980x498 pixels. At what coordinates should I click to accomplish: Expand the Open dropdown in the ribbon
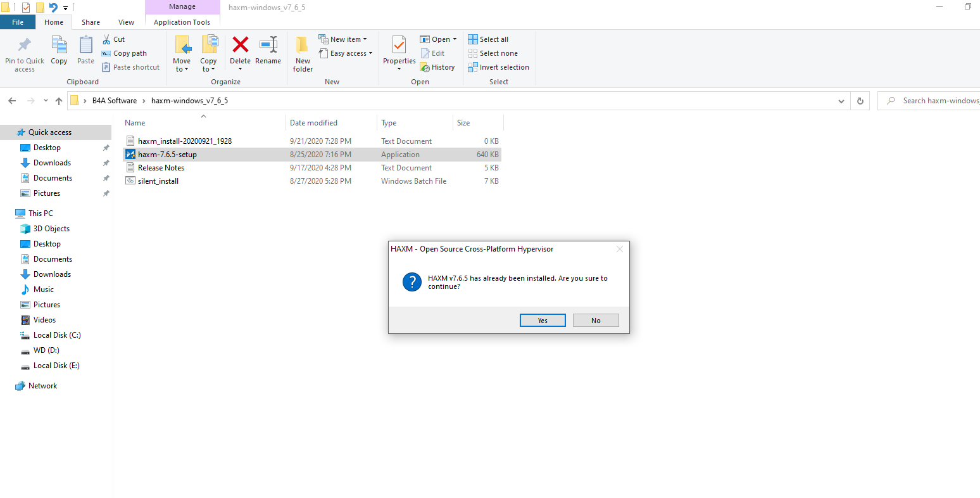click(x=438, y=39)
